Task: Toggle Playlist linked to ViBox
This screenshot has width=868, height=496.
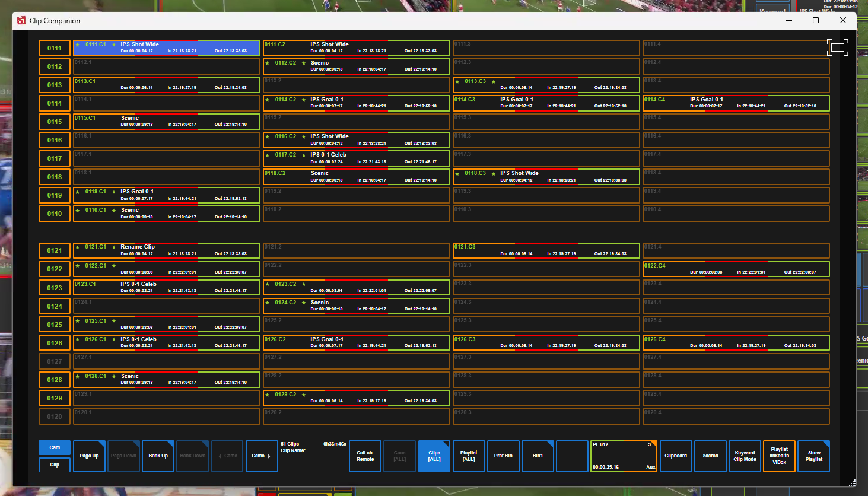Action: (779, 456)
